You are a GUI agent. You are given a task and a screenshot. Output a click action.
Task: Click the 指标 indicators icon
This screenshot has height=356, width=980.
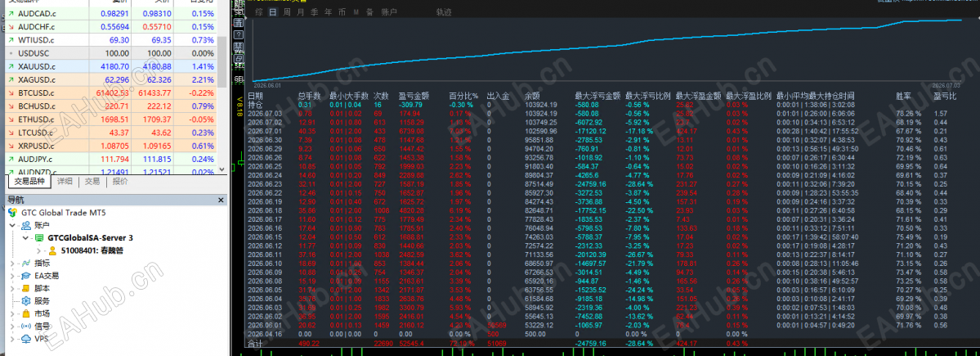(26, 264)
